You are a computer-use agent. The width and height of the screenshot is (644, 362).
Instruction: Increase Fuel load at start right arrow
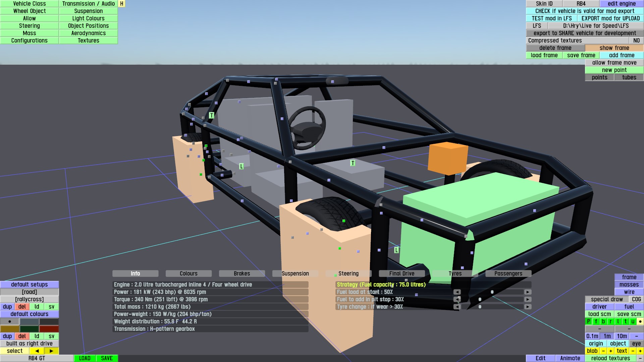pos(528,292)
